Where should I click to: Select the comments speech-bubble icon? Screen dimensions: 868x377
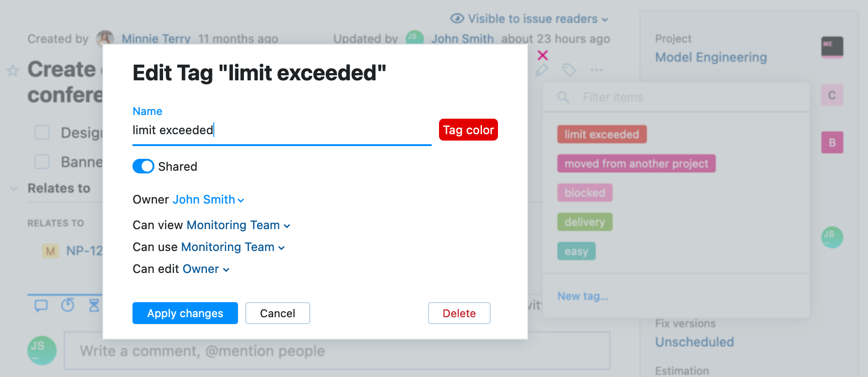(41, 306)
